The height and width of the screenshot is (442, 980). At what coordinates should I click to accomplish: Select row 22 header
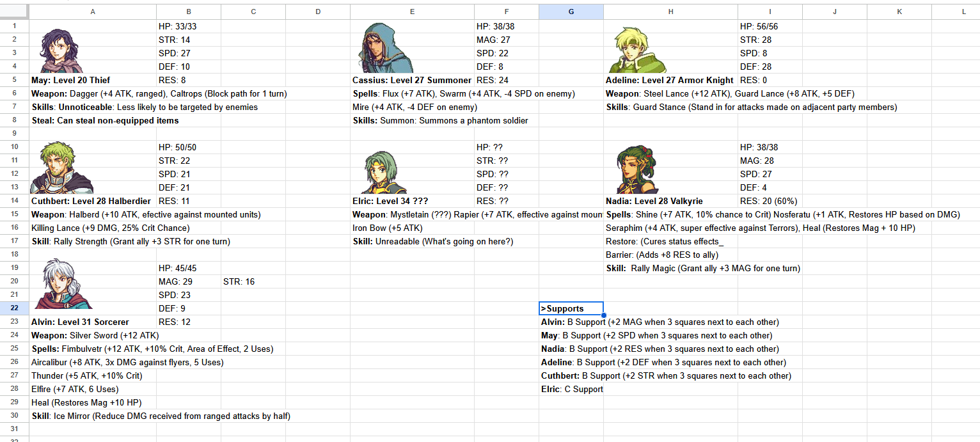(x=15, y=308)
